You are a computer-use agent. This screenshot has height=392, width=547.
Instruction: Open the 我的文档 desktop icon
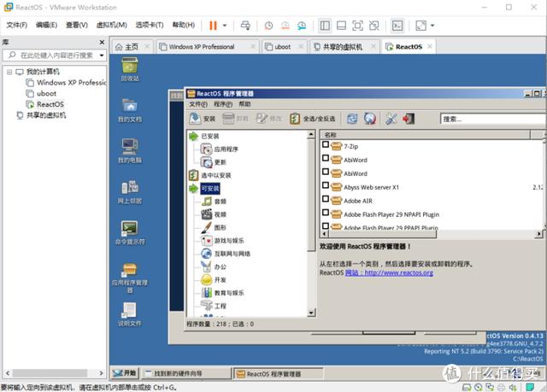tap(130, 110)
